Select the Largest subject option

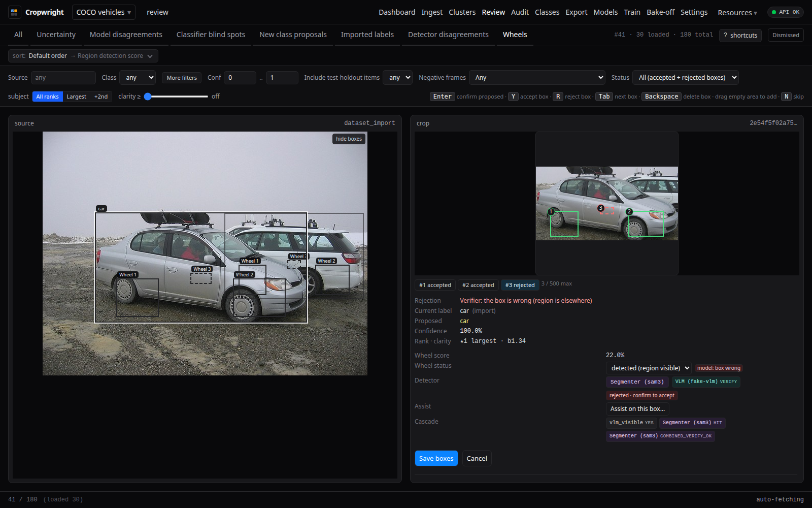77,97
